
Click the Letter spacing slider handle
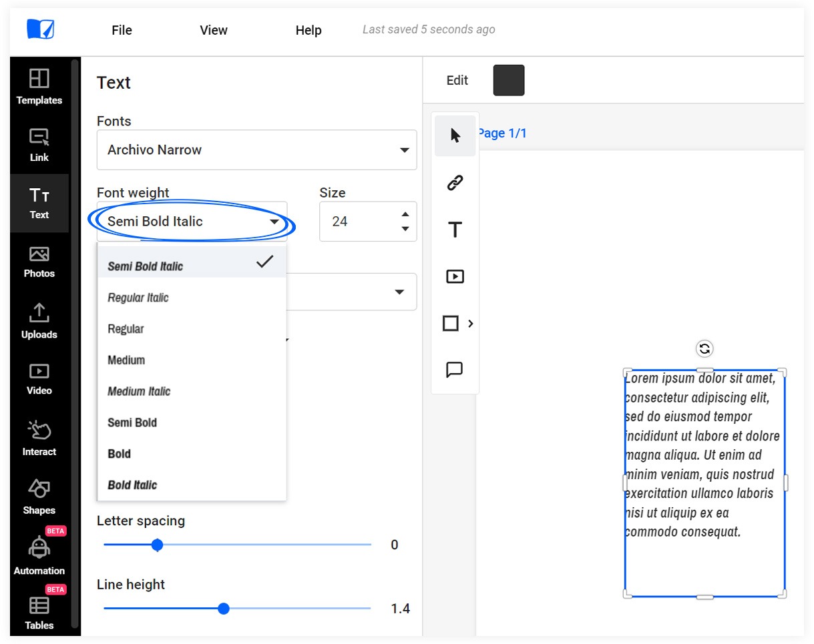tap(157, 545)
